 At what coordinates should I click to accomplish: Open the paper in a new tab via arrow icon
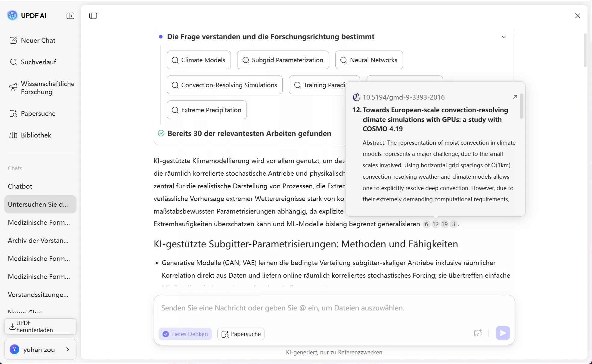pyautogui.click(x=515, y=97)
